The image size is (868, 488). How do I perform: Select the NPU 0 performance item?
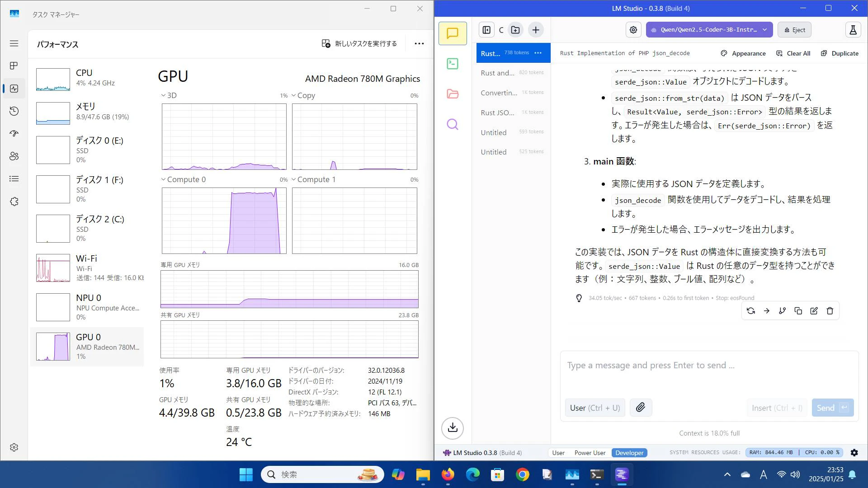pos(87,307)
